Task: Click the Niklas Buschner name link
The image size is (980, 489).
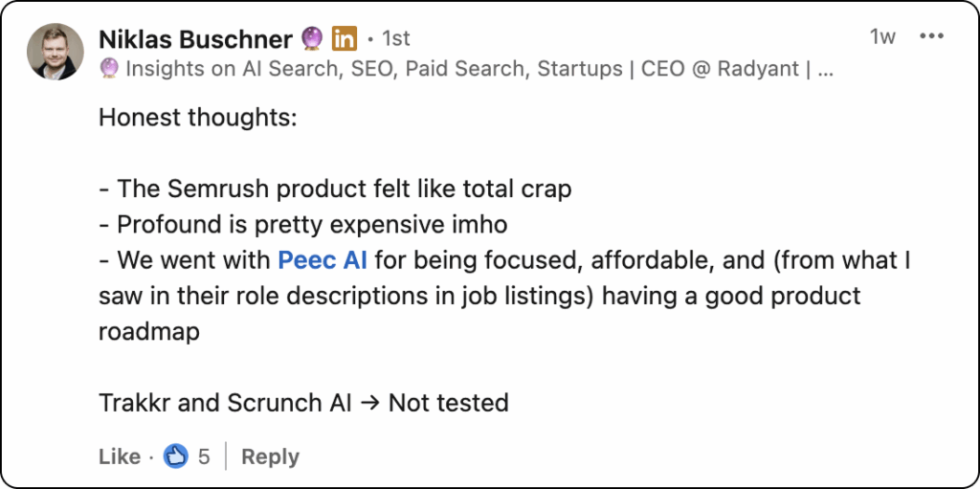Action: pos(195,39)
